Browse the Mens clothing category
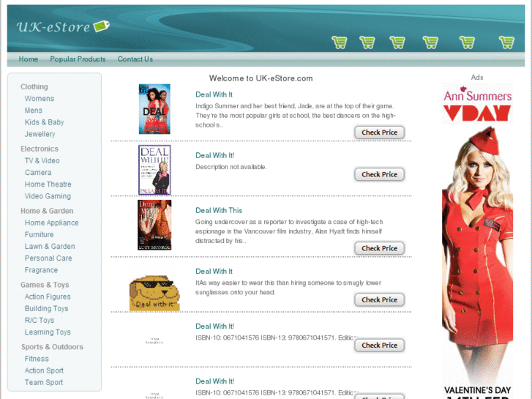The height and width of the screenshot is (399, 532). tap(34, 111)
